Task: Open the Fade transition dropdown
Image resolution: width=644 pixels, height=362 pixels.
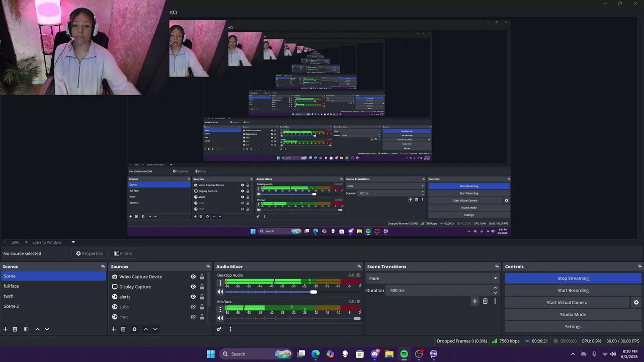Action: point(433,279)
